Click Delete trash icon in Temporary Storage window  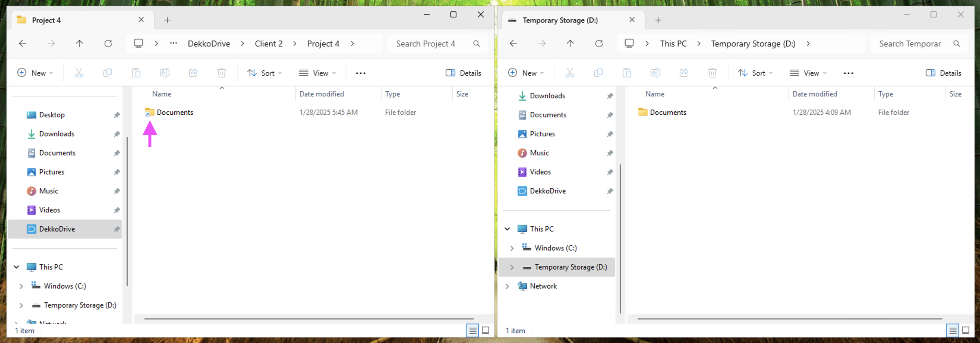(712, 73)
